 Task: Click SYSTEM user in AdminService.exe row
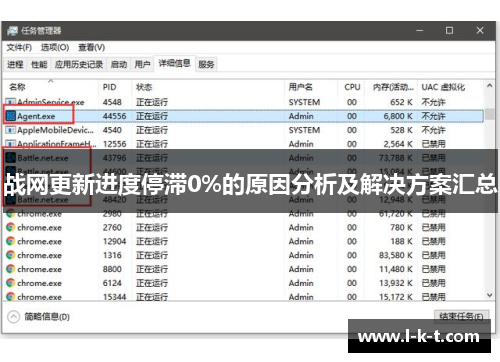point(304,102)
